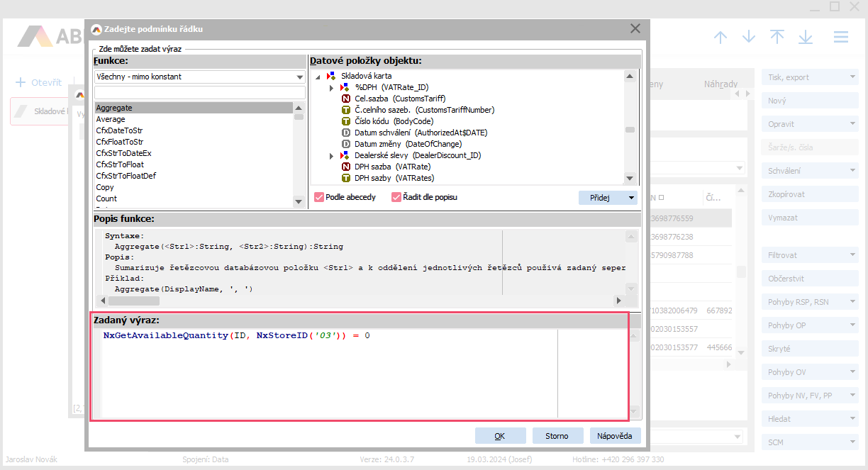Viewport: 868px width, 470px height.
Task: Click the Opravit button in main window
Action: pyautogui.click(x=811, y=124)
